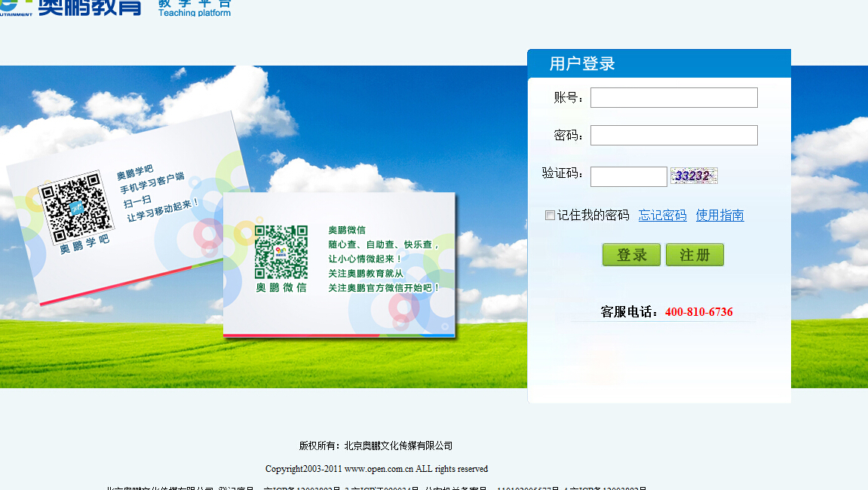Click the 让小心情微起来 text
Image resolution: width=868 pixels, height=490 pixels.
point(365,259)
